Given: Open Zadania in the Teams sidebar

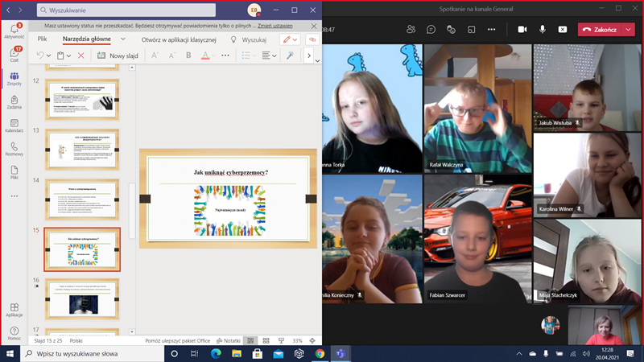Looking at the screenshot, I should pyautogui.click(x=14, y=101).
